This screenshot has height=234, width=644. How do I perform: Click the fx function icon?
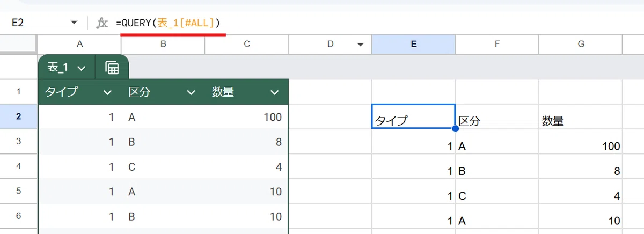101,23
